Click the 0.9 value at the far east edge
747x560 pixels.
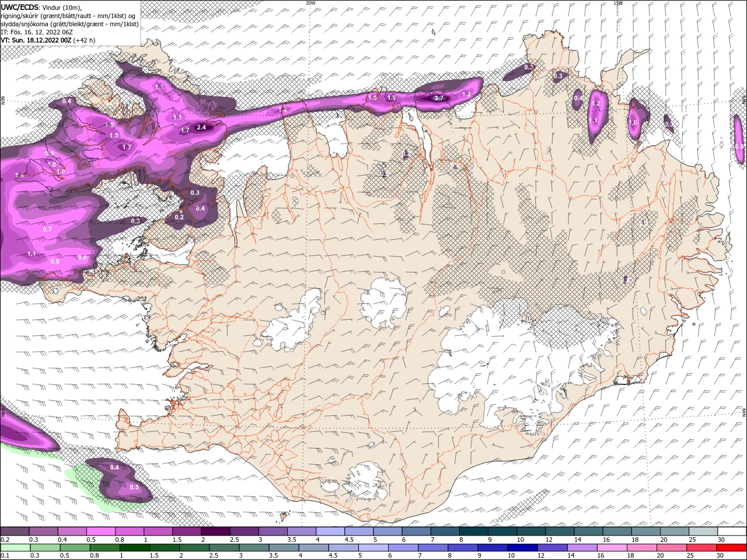(739, 146)
